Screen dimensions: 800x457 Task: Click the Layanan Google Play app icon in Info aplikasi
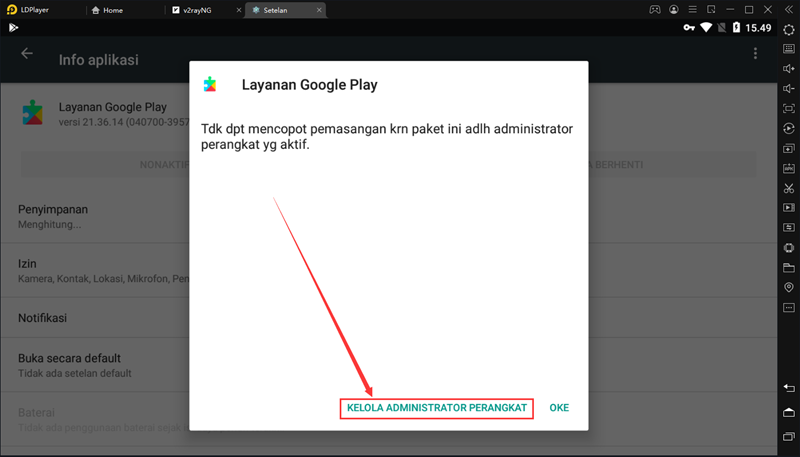[x=33, y=113]
